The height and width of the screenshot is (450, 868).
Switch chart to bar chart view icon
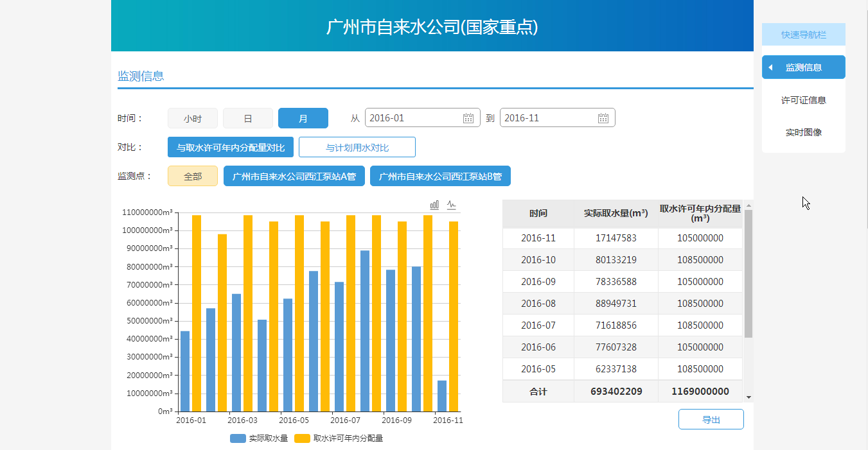(434, 205)
